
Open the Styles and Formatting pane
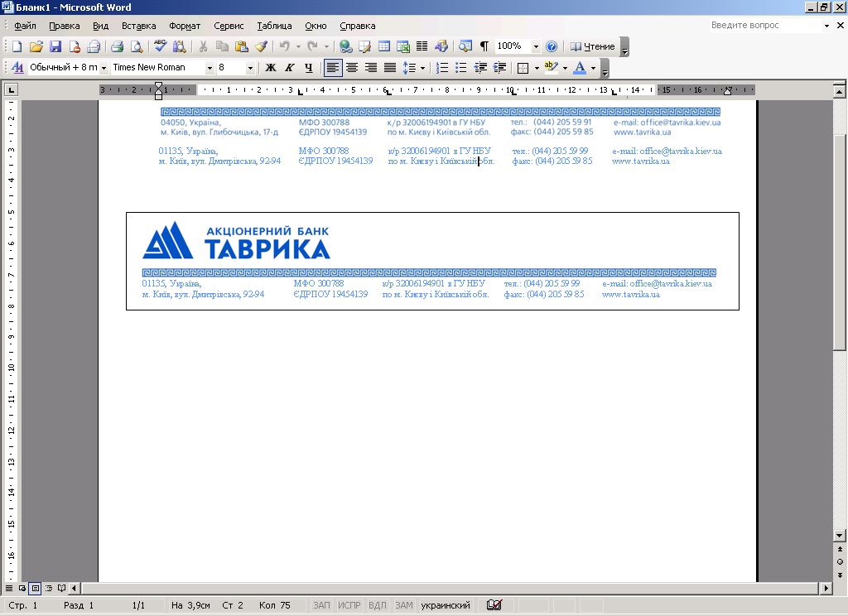coord(17,68)
